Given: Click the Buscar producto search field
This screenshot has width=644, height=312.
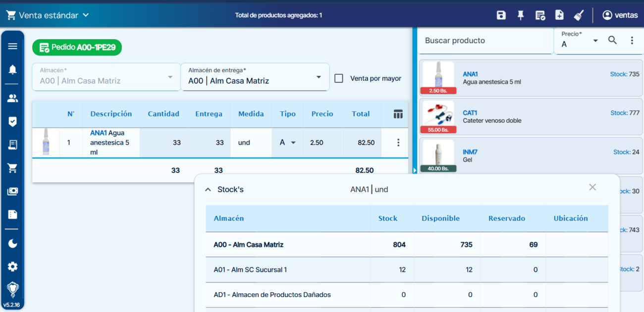Looking at the screenshot, I should [485, 41].
